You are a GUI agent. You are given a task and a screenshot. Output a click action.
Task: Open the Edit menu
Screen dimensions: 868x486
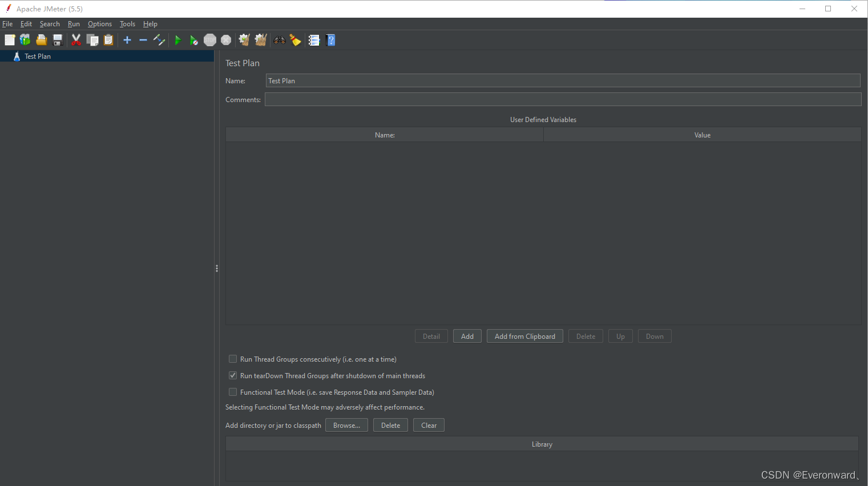click(x=26, y=24)
